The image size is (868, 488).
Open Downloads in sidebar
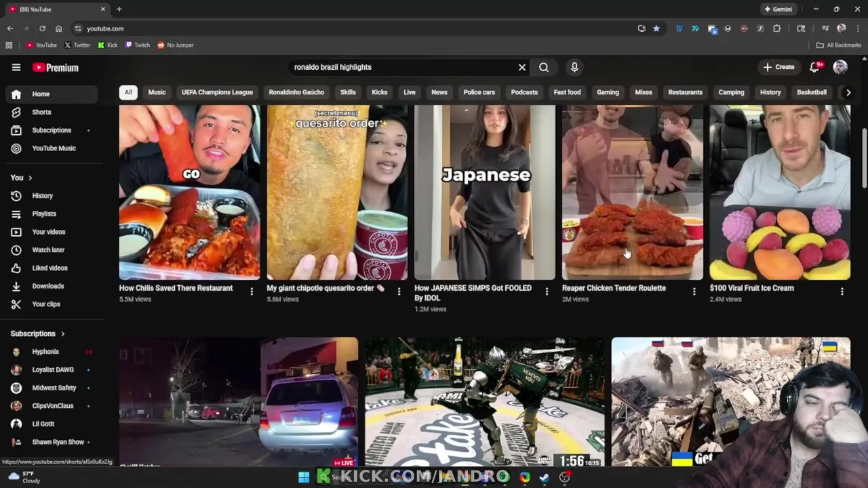pyautogui.click(x=52, y=286)
